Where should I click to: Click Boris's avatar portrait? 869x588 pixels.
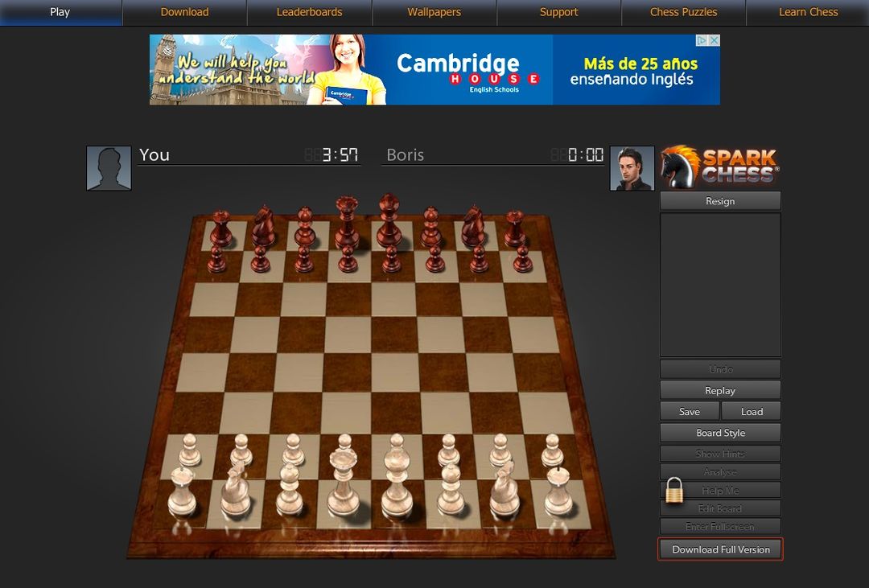(634, 170)
